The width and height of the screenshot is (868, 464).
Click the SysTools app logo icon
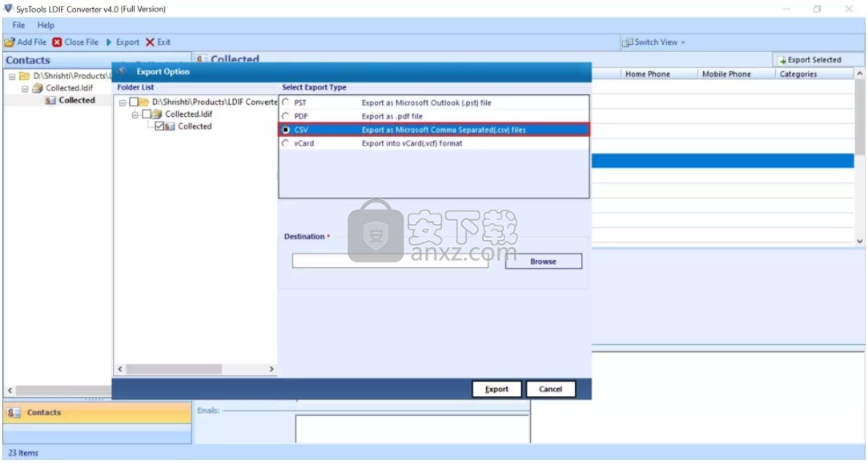[x=8, y=9]
